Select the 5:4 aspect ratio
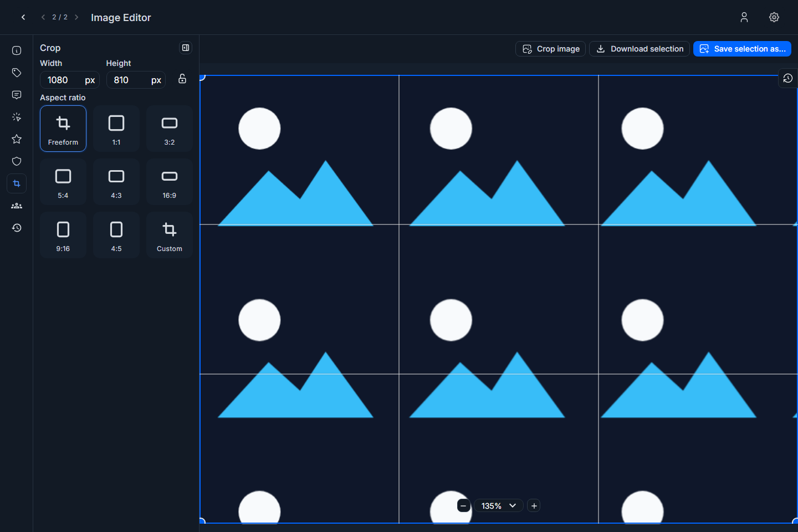The height and width of the screenshot is (532, 798). click(63, 182)
